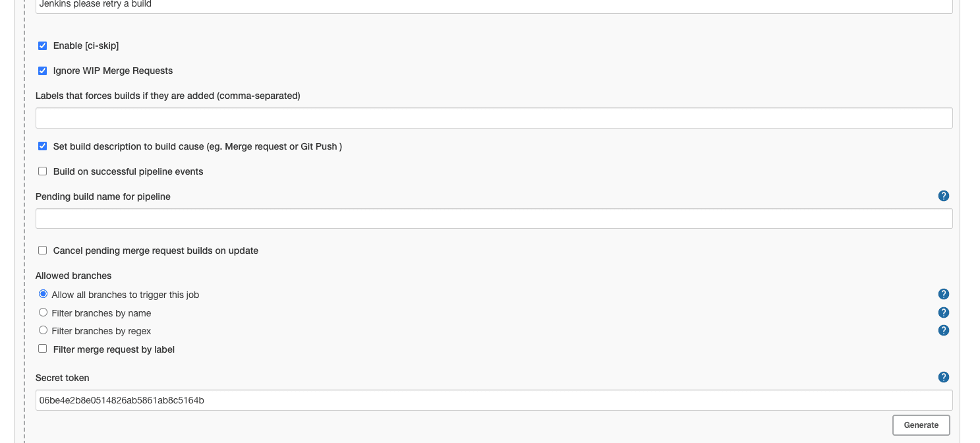Select Allow all branches to trigger this job
The image size is (980, 443).
pos(43,294)
